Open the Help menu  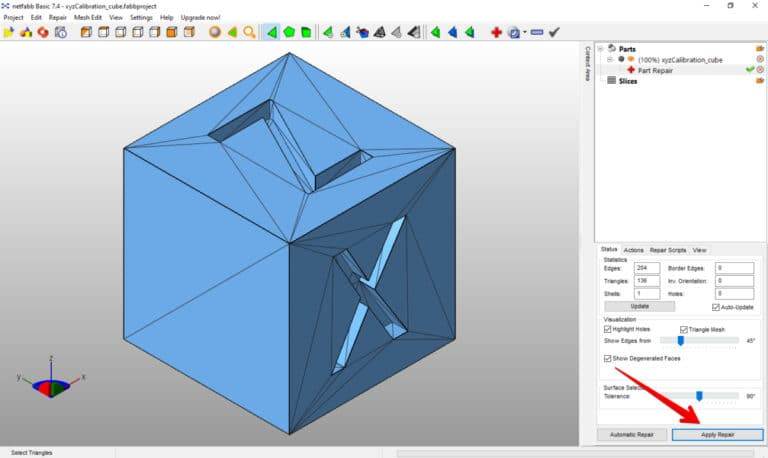pyautogui.click(x=167, y=18)
